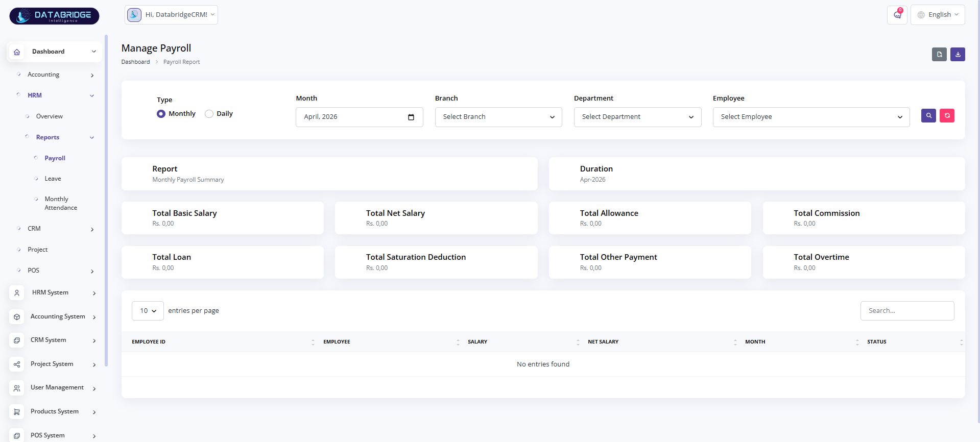
Task: Export payroll report file icon
Action: coord(939,54)
